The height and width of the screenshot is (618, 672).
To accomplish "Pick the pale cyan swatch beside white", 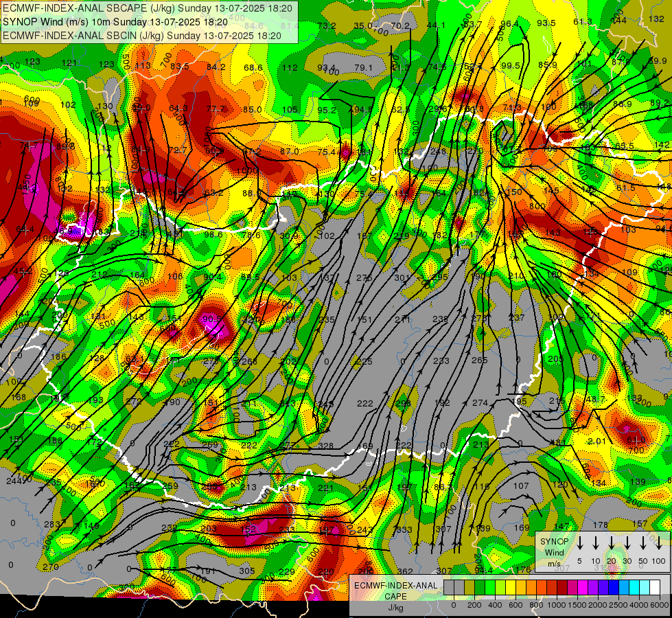I will [x=645, y=588].
